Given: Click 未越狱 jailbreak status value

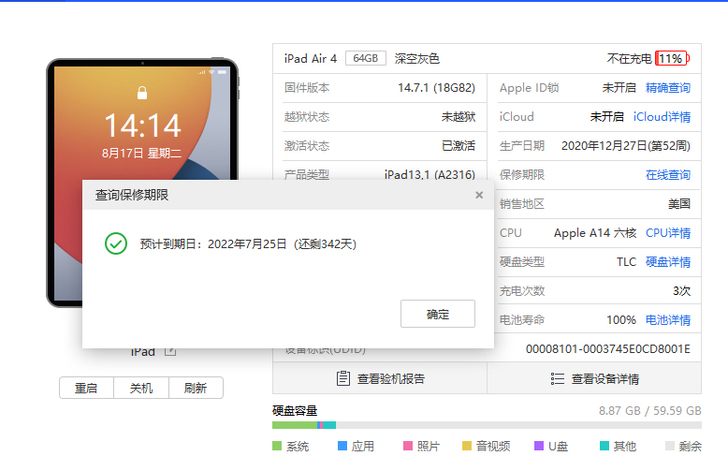Looking at the screenshot, I should tap(458, 117).
